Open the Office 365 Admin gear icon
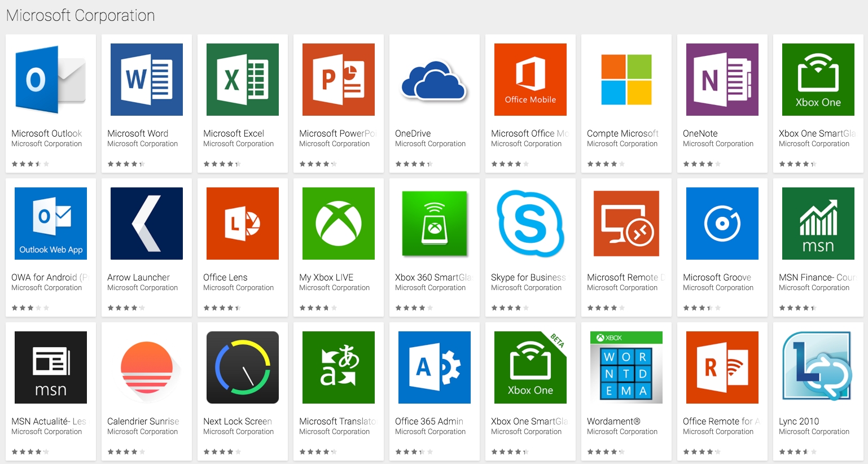The width and height of the screenshot is (868, 464). pyautogui.click(x=435, y=367)
